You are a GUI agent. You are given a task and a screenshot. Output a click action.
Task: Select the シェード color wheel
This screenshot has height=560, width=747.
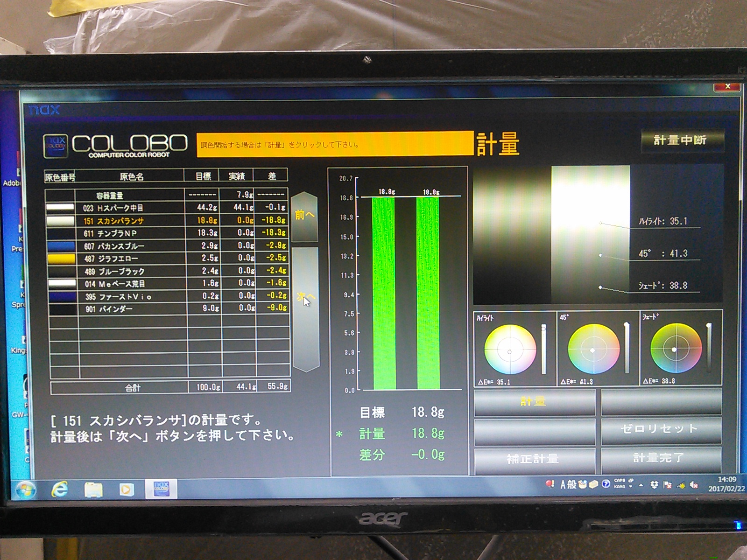coord(676,349)
